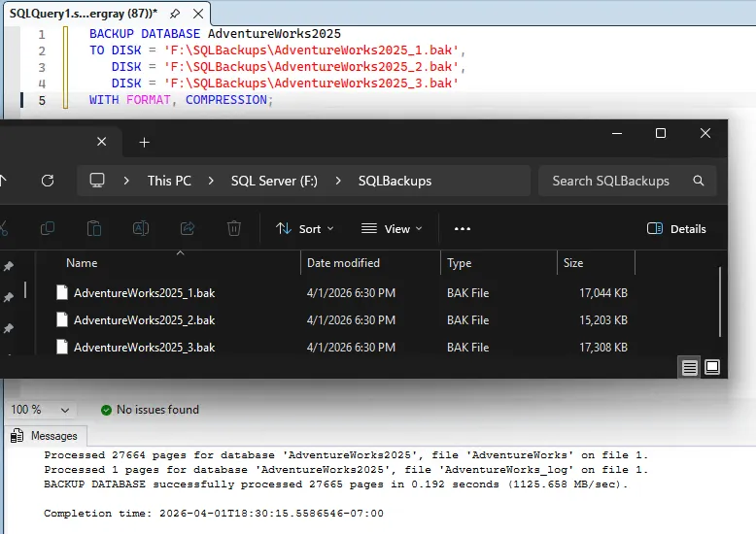Image resolution: width=756 pixels, height=534 pixels.
Task: Click the Paste toolbar icon
Action: pos(94,228)
